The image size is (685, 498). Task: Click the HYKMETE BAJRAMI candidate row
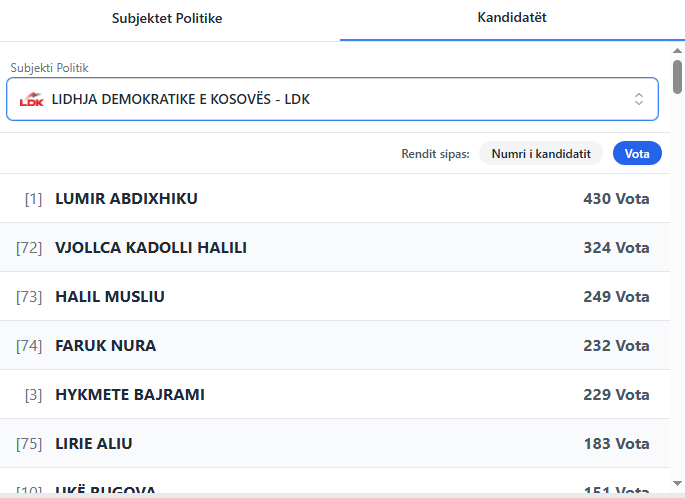tap(130, 395)
